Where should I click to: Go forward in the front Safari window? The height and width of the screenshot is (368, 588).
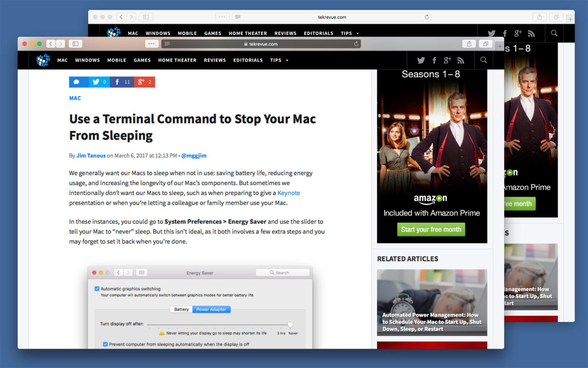(61, 44)
